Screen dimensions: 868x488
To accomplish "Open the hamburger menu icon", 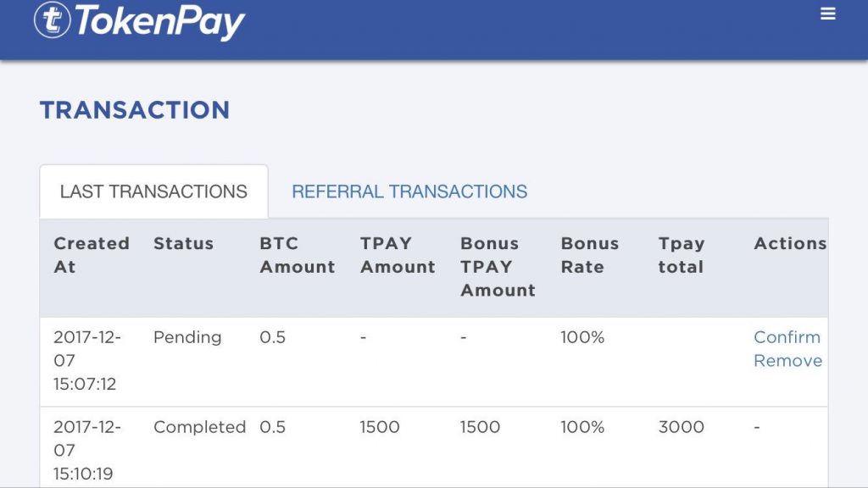I will pos(828,14).
